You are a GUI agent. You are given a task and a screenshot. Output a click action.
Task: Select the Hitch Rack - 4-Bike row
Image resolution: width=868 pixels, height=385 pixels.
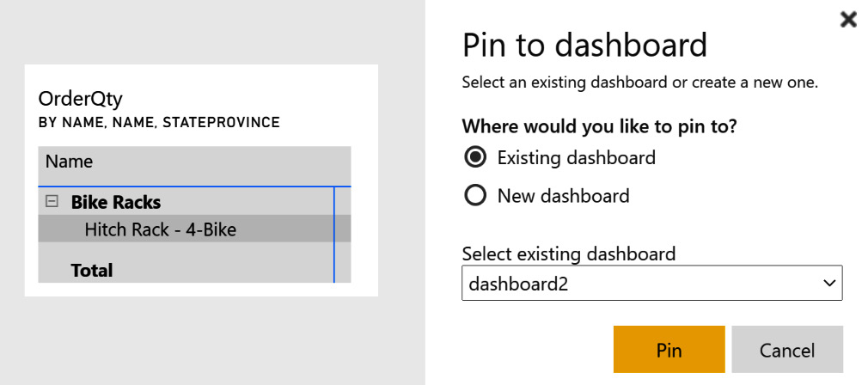pos(160,229)
